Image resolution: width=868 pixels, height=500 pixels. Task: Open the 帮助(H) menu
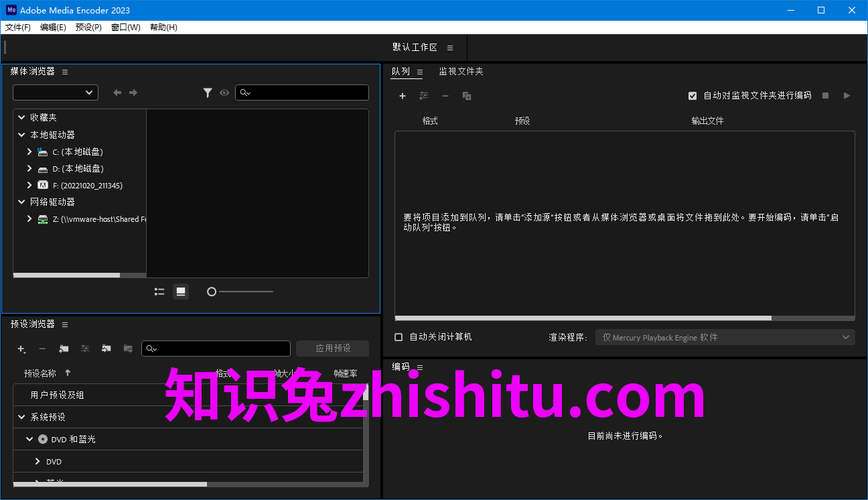(163, 27)
